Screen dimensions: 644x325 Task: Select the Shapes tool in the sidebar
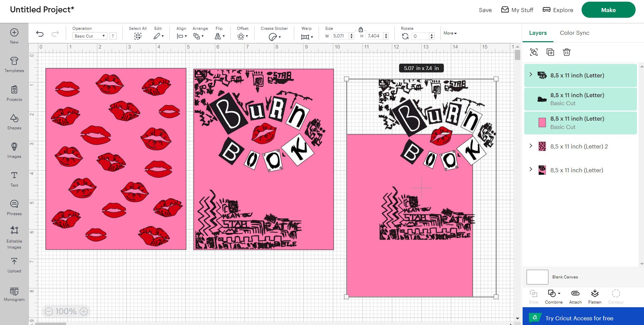14,123
